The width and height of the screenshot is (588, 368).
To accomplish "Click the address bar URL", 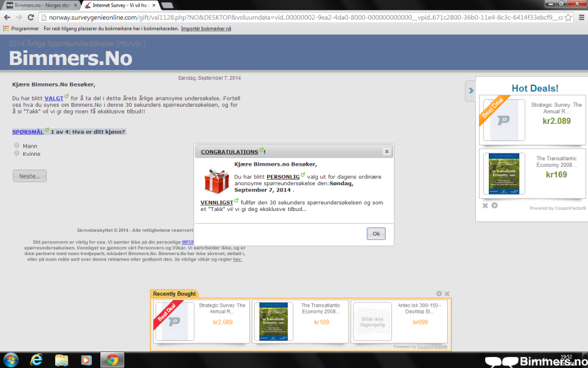I will click(304, 17).
